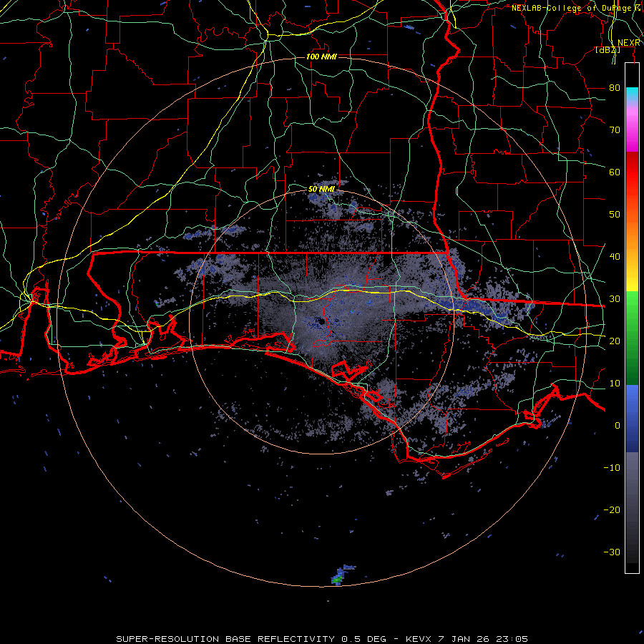The image size is (644, 644).
Task: Click the 70 value on color scale
Action: point(615,130)
